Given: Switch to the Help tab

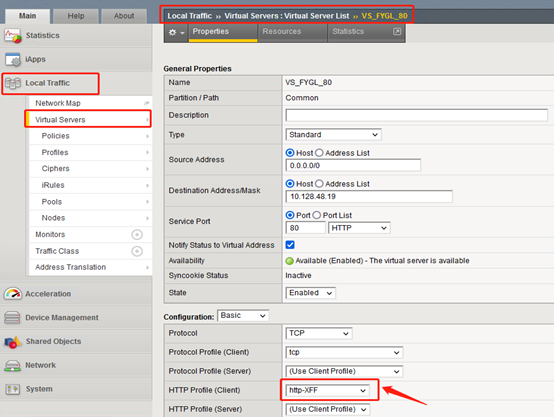Looking at the screenshot, I should [76, 16].
